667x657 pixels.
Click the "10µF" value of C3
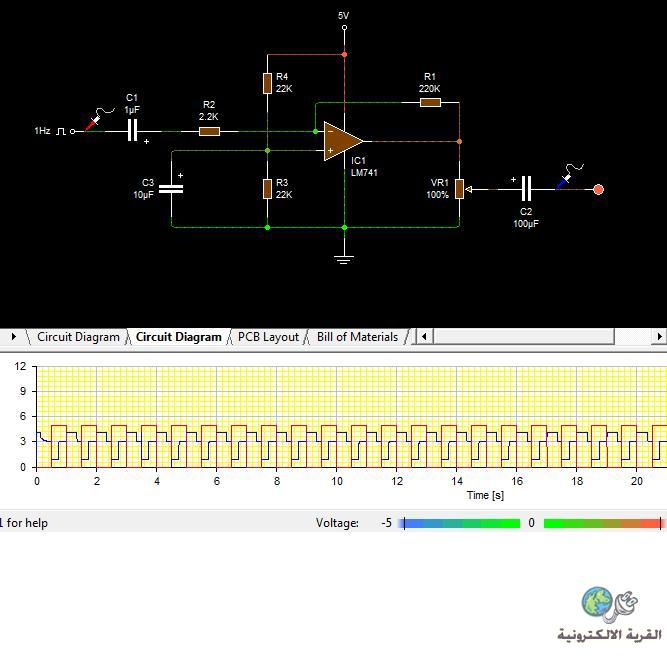click(143, 195)
